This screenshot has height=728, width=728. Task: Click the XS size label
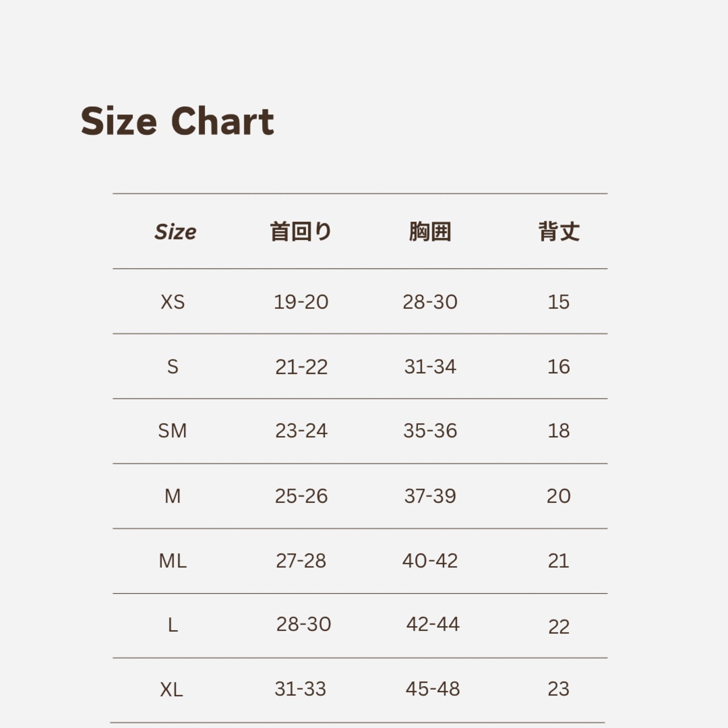click(x=172, y=302)
